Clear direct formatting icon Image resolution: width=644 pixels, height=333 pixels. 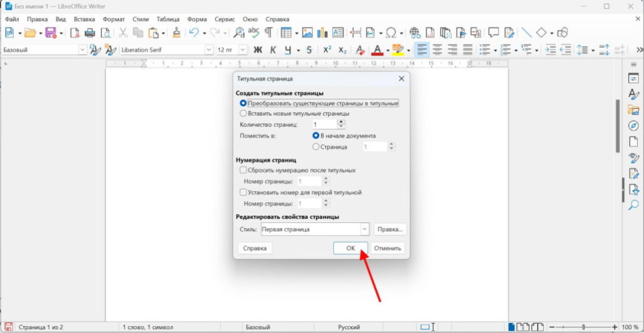click(360, 50)
